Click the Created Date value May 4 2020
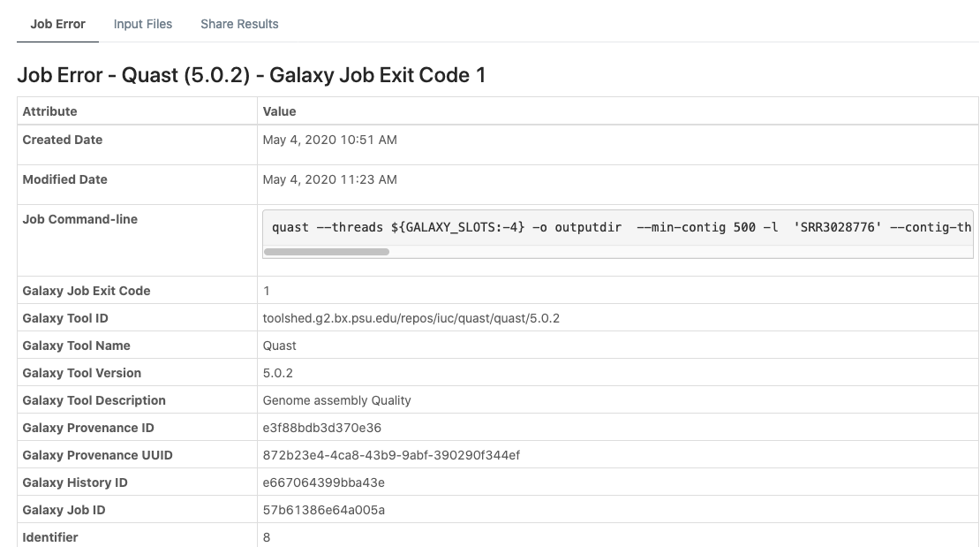The image size is (980, 547). 329,140
